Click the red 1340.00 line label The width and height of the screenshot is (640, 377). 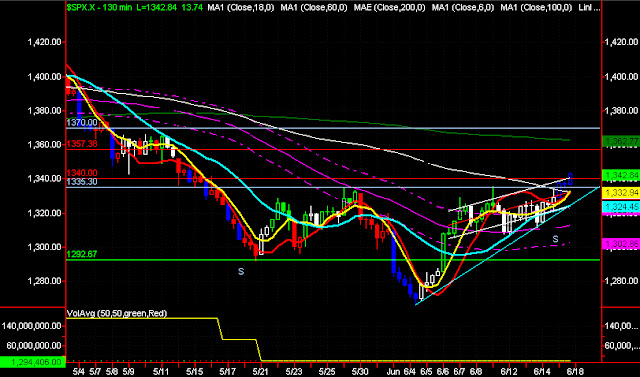pos(82,173)
